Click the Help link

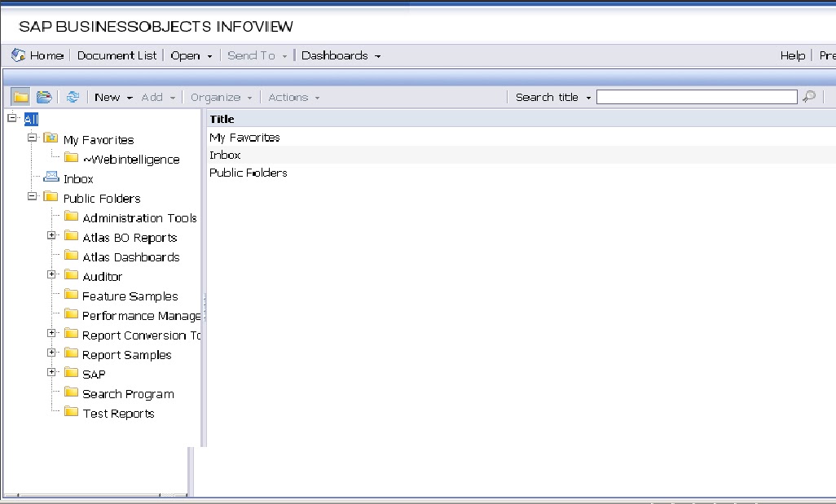790,55
